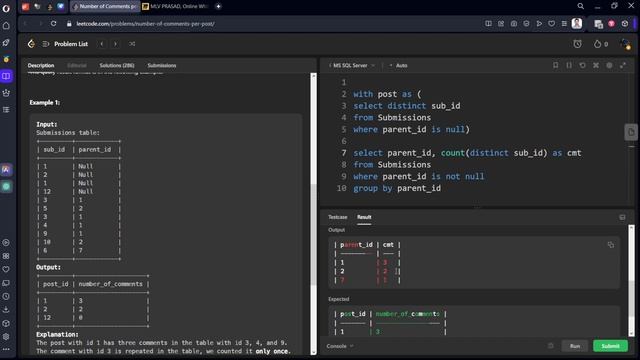Format code with braces icon
640x360 pixels.
pos(569,65)
